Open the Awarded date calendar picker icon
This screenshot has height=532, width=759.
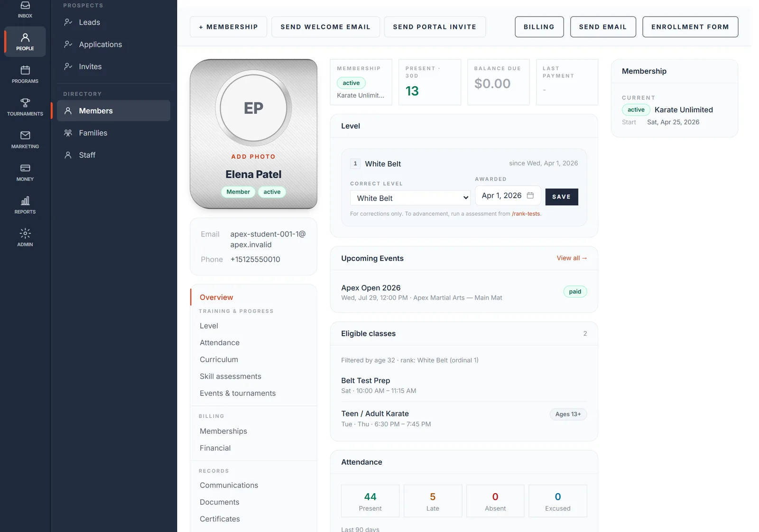(530, 195)
